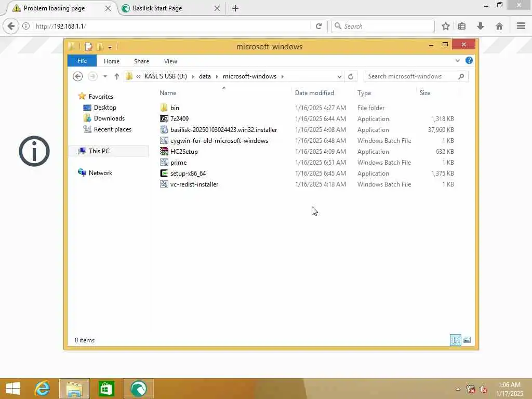The image size is (532, 399).
Task: Open the browser downloads arrow icon
Action: pos(481,26)
